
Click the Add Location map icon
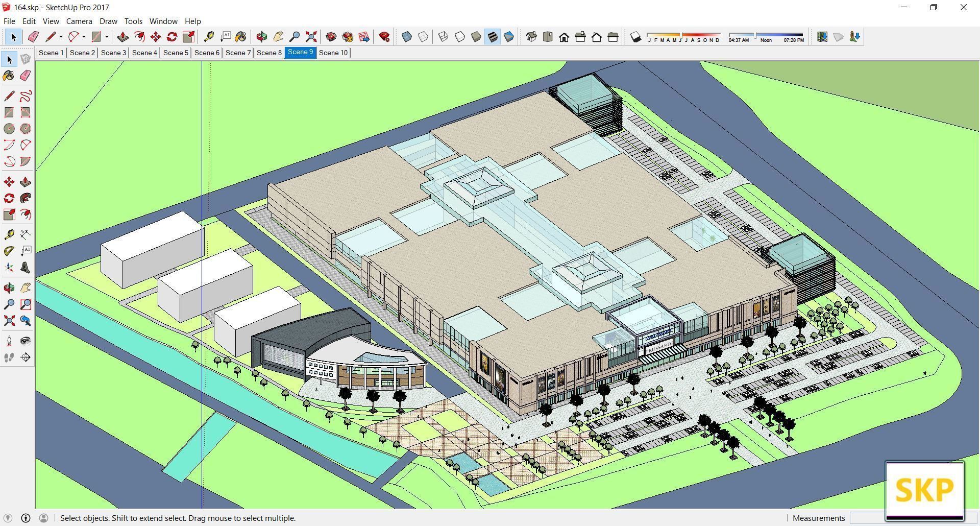click(x=822, y=37)
